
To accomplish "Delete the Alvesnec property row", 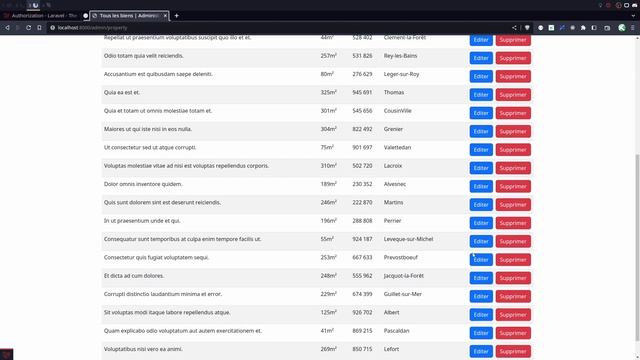I will tap(513, 187).
